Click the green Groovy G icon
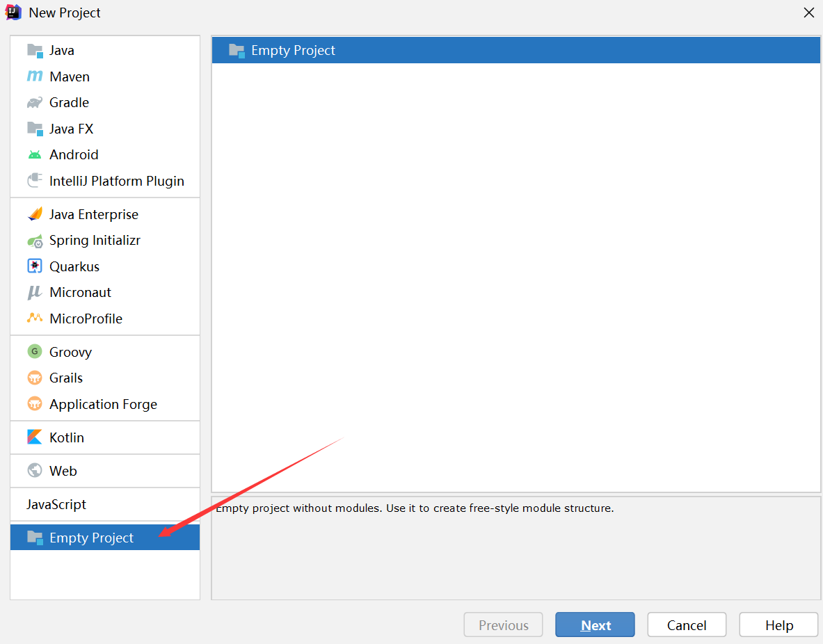823x644 pixels. (x=35, y=352)
